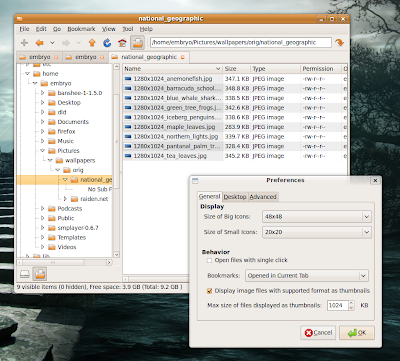Uncheck Display image files as thumbnails
This screenshot has height=361, width=400.
[x=209, y=291]
